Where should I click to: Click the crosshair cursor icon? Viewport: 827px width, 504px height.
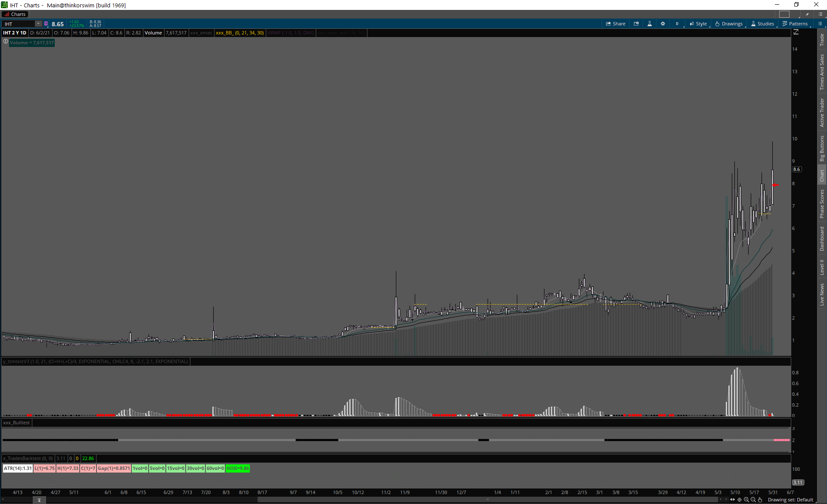point(740,500)
